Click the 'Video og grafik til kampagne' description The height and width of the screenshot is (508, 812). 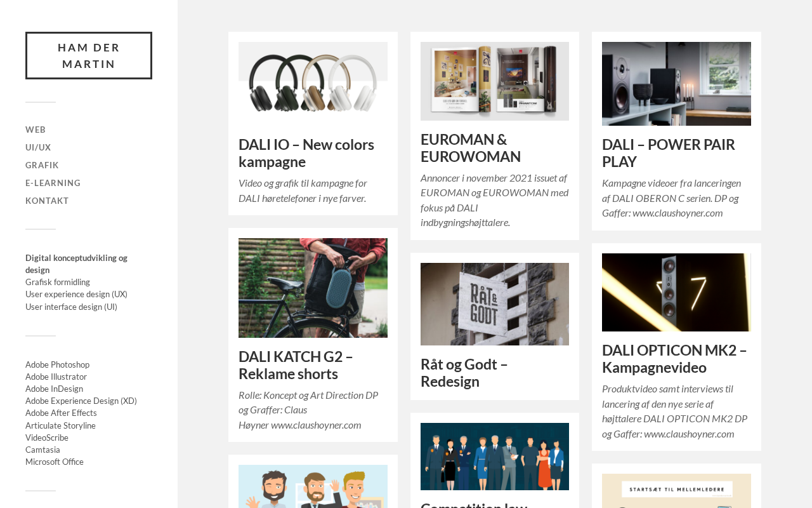tap(303, 190)
